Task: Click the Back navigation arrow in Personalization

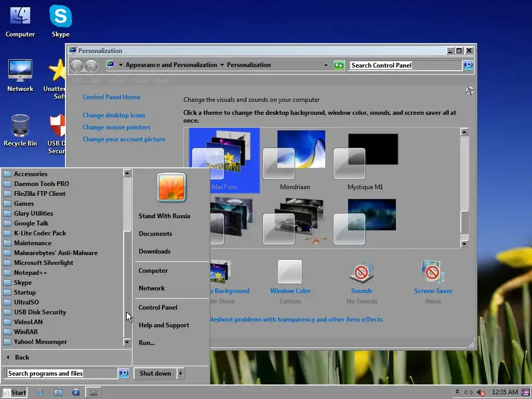Action: [x=77, y=65]
